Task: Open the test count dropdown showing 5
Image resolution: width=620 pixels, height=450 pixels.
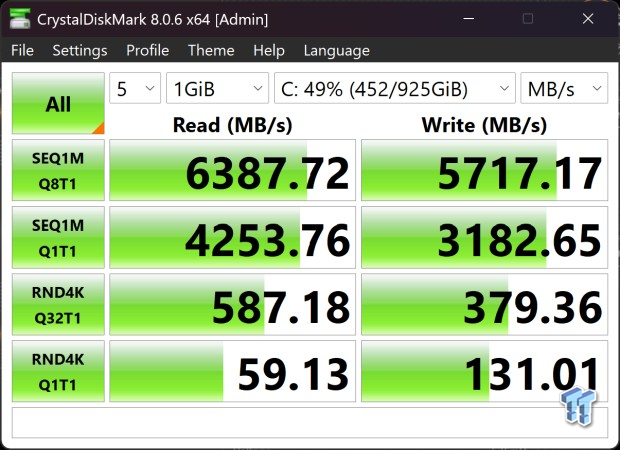Action: tap(135, 88)
